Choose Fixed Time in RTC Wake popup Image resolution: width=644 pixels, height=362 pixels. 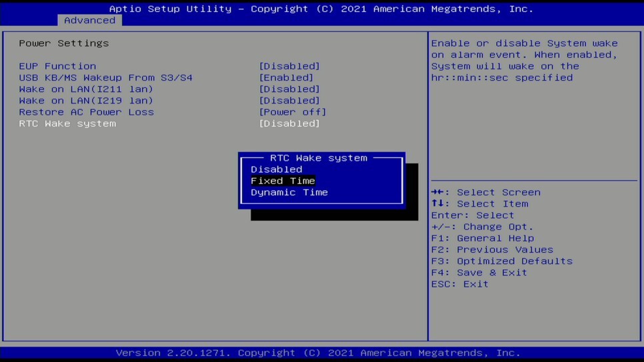[x=283, y=181]
